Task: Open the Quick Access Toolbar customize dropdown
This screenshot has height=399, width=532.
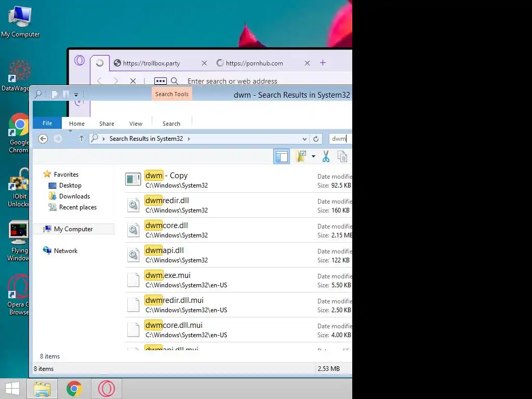Action: pos(76,95)
